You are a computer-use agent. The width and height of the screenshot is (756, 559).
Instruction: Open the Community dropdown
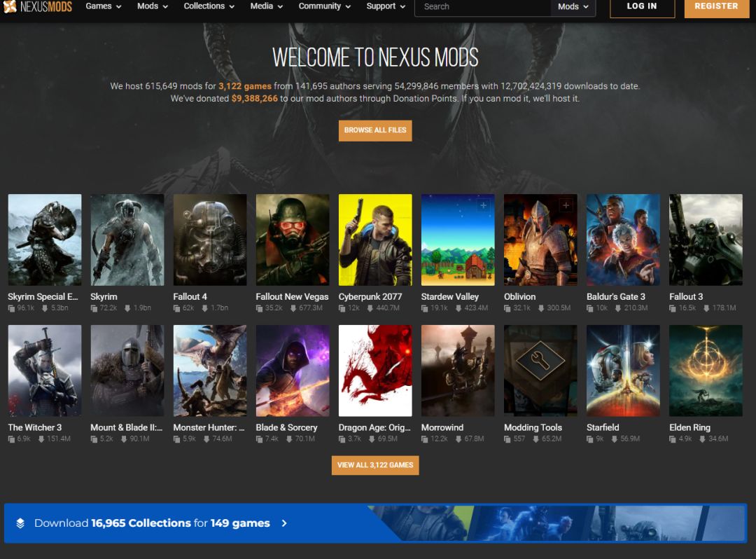pyautogui.click(x=325, y=6)
